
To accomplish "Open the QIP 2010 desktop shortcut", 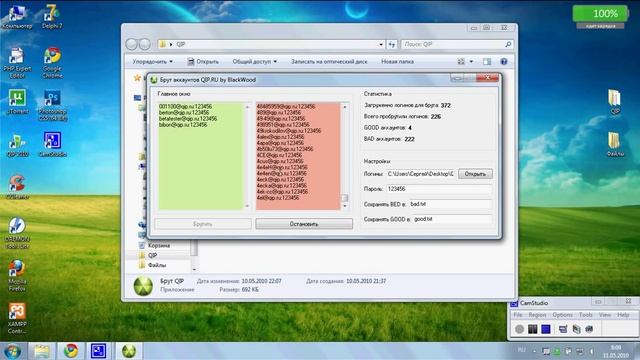I will (x=17, y=145).
